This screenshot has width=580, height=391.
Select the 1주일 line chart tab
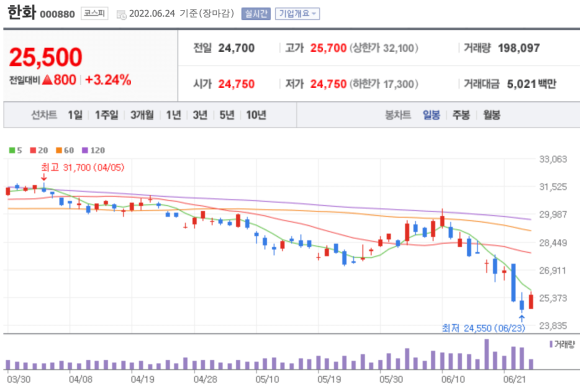pos(107,115)
